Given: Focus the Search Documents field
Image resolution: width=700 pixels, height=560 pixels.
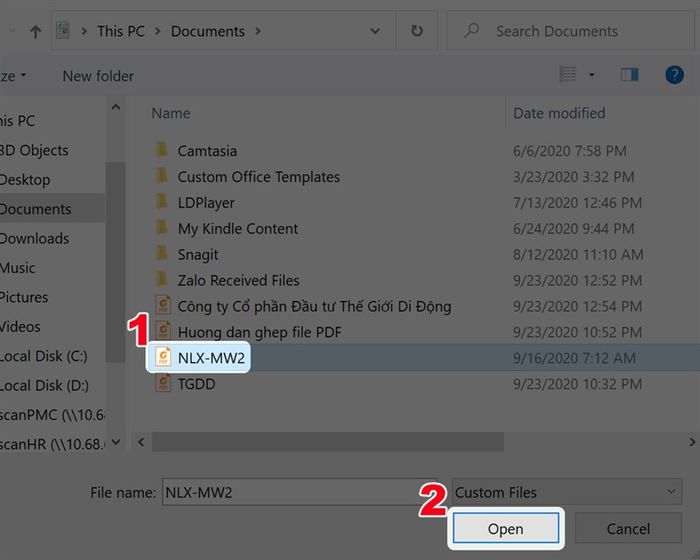Looking at the screenshot, I should 571,31.
